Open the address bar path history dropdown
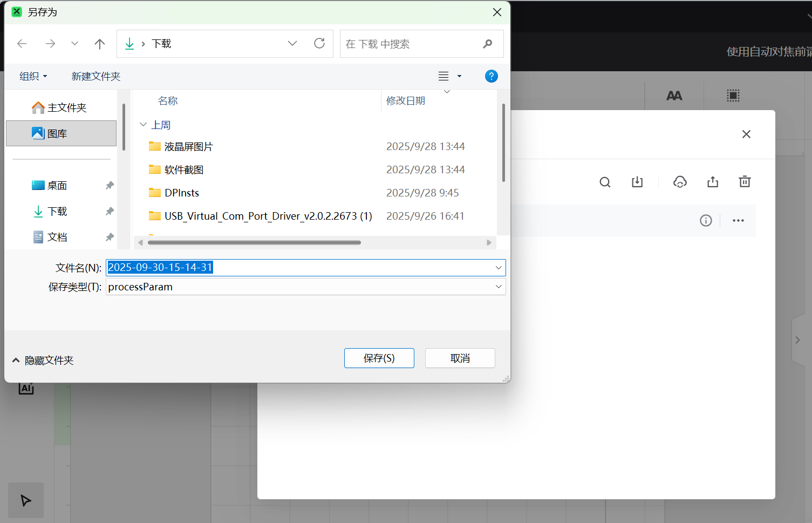This screenshot has width=812, height=523. (292, 43)
